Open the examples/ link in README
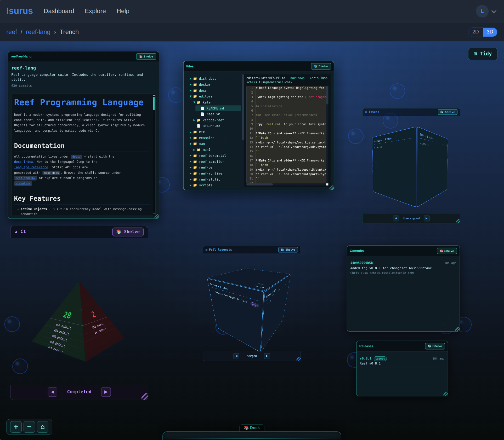This screenshot has width=504, height=440. coord(23,183)
